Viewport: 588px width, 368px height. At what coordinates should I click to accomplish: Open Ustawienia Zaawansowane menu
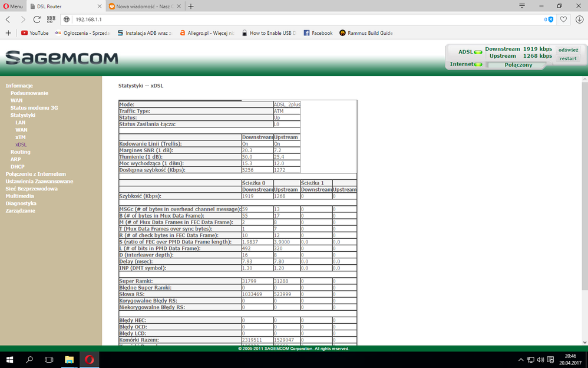(x=39, y=182)
